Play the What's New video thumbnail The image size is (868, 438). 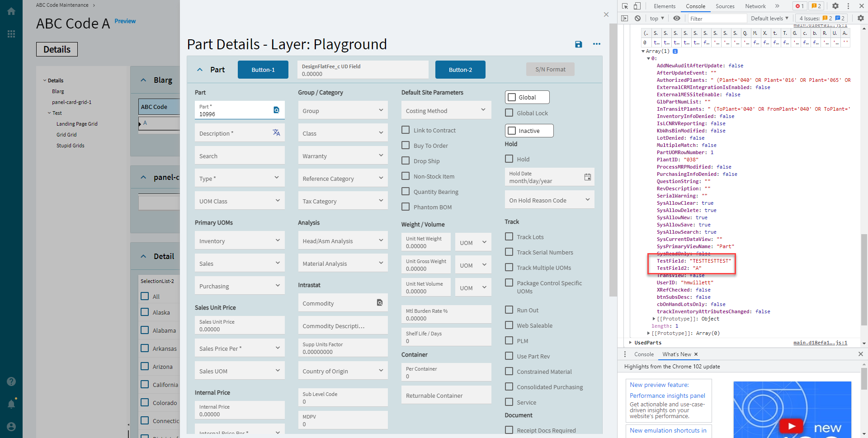pyautogui.click(x=792, y=426)
